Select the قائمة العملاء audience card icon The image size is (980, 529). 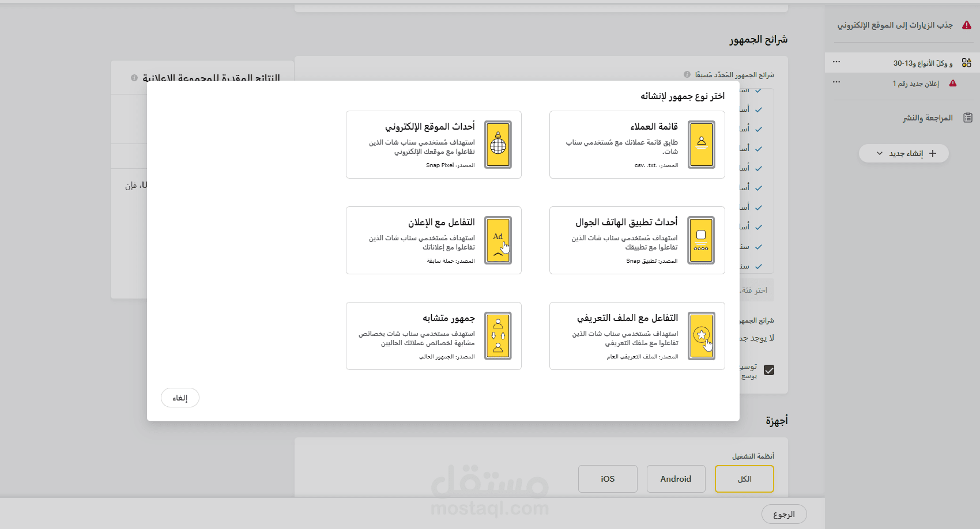(702, 145)
